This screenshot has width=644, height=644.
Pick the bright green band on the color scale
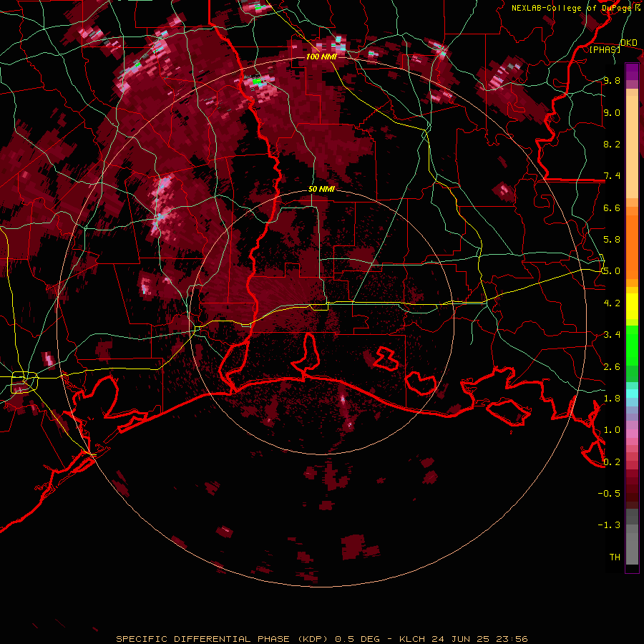[632, 346]
